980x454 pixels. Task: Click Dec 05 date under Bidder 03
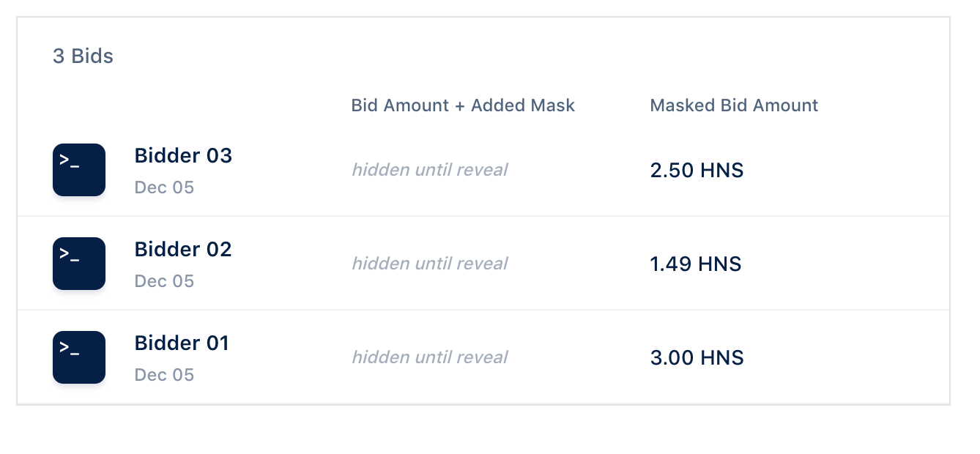coord(164,187)
